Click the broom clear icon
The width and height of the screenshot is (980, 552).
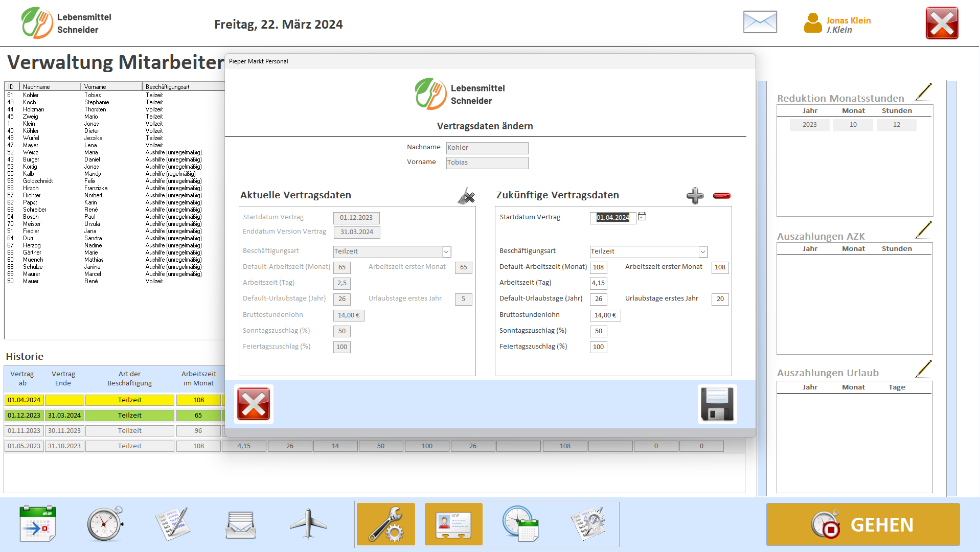pyautogui.click(x=466, y=196)
